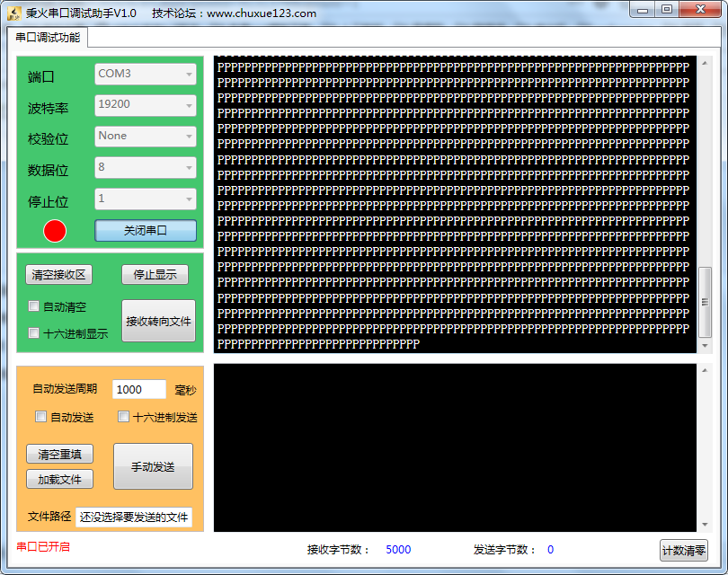Expand the 波特率 19200 dropdown
Viewport: 728px width, 575px height.
pyautogui.click(x=146, y=105)
